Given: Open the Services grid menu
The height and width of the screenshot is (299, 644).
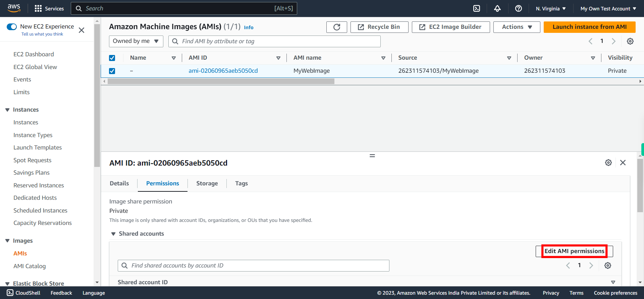Looking at the screenshot, I should (49, 8).
